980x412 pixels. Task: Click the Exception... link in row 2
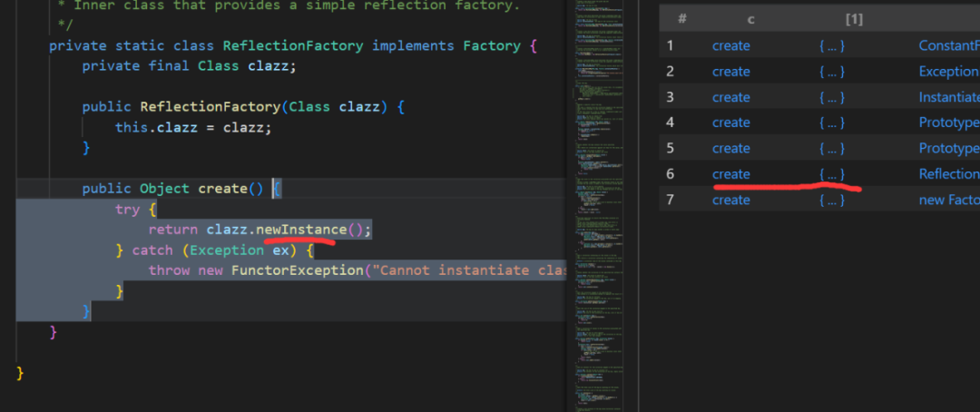click(949, 72)
